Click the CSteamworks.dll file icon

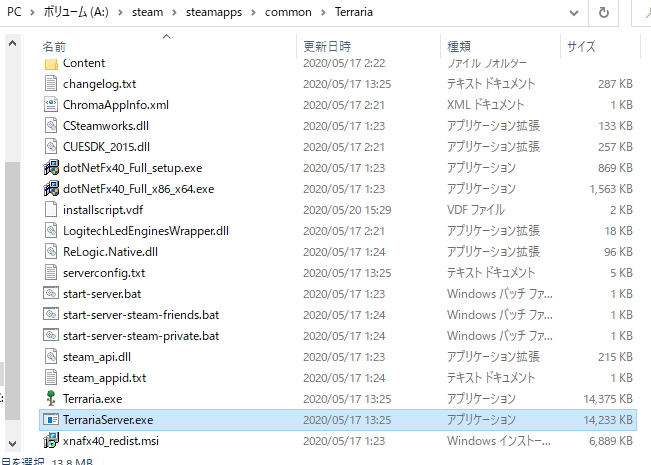click(51, 125)
